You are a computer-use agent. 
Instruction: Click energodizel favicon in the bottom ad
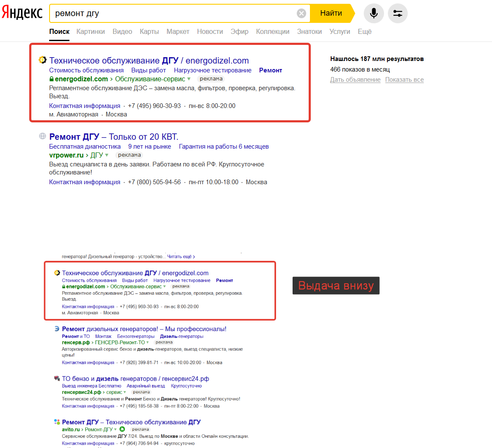click(57, 273)
